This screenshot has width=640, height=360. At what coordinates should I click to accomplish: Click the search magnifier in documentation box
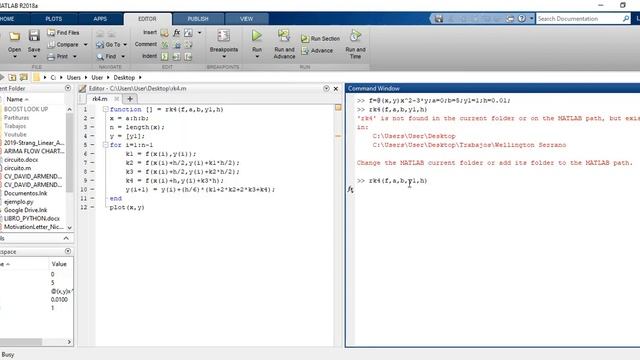(x=626, y=19)
